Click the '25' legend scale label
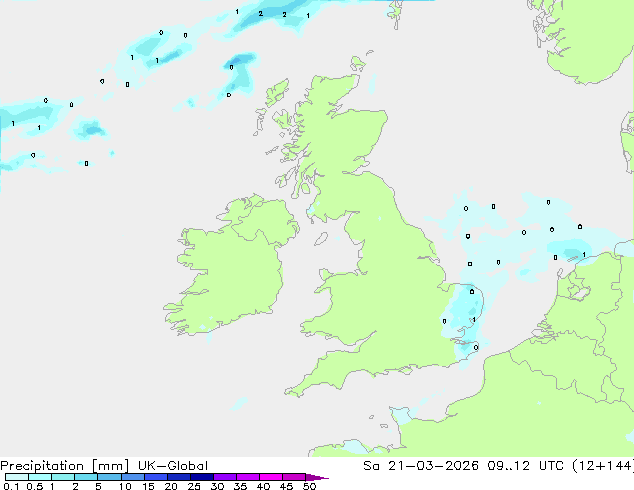This screenshot has width=634, height=490. click(194, 486)
